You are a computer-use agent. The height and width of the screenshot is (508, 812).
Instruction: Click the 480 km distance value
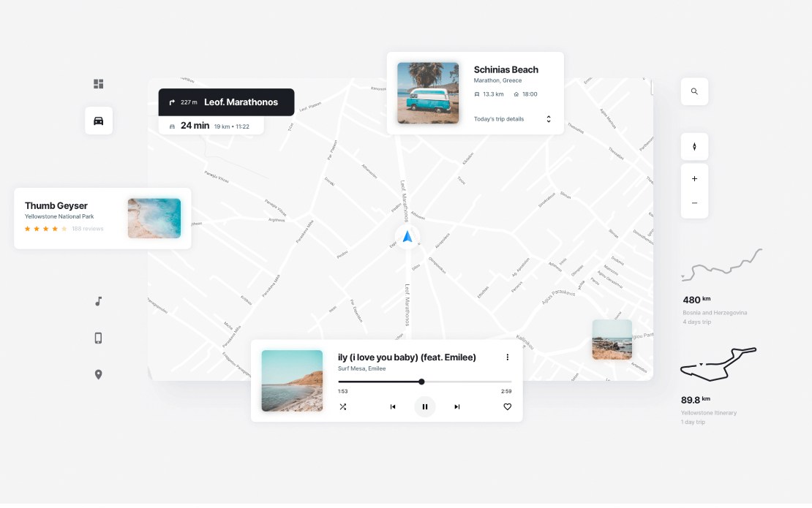pyautogui.click(x=696, y=300)
